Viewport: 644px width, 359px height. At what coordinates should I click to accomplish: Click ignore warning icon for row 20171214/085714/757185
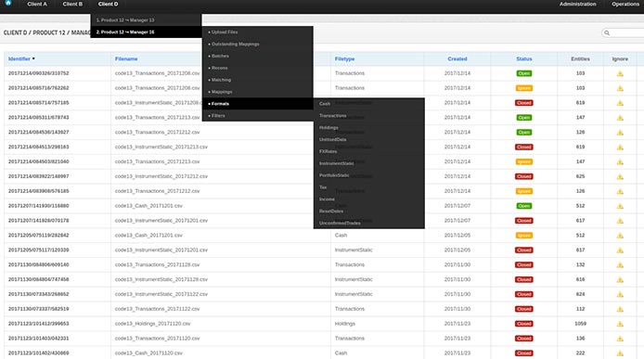coord(620,103)
